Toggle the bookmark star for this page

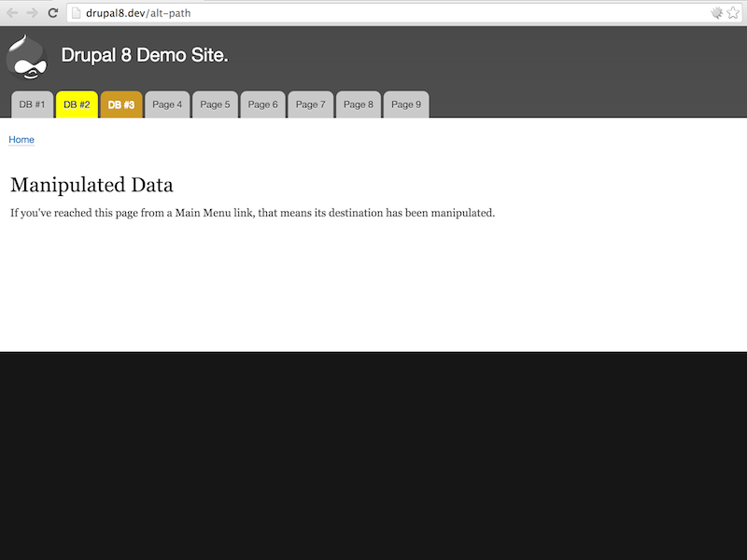tap(733, 14)
